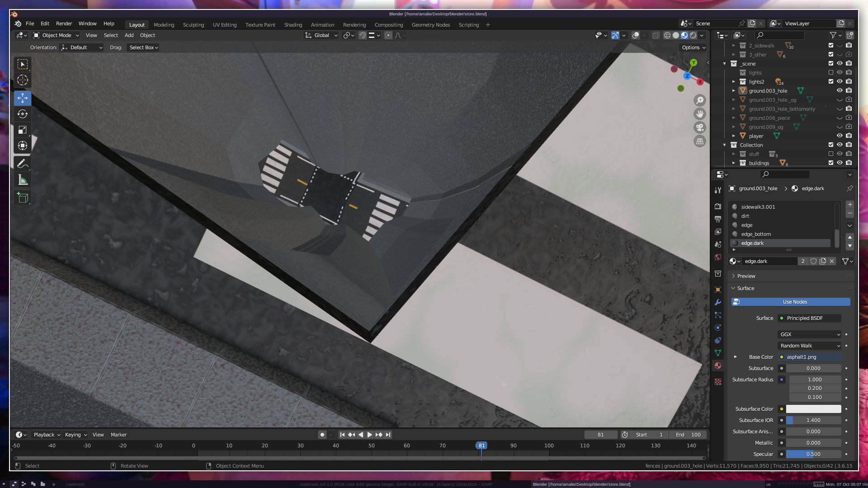Select the Add Cube tool
868x488 pixels.
22,197
